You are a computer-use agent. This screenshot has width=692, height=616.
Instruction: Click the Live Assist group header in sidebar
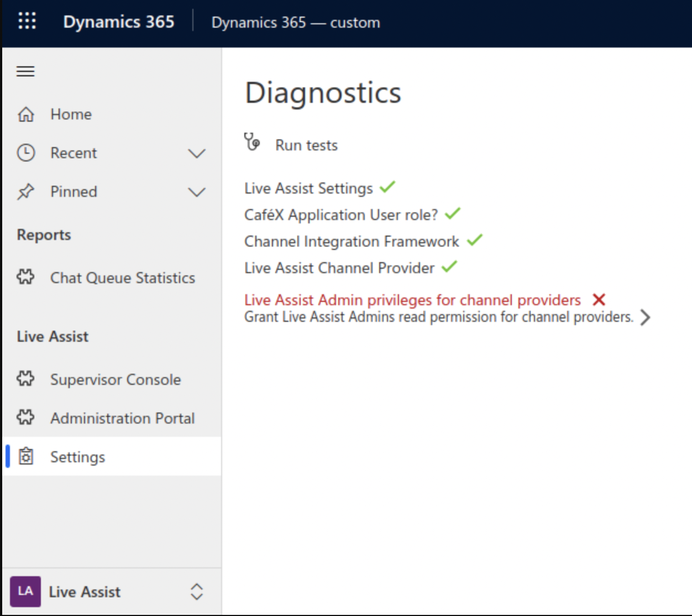[x=53, y=336]
